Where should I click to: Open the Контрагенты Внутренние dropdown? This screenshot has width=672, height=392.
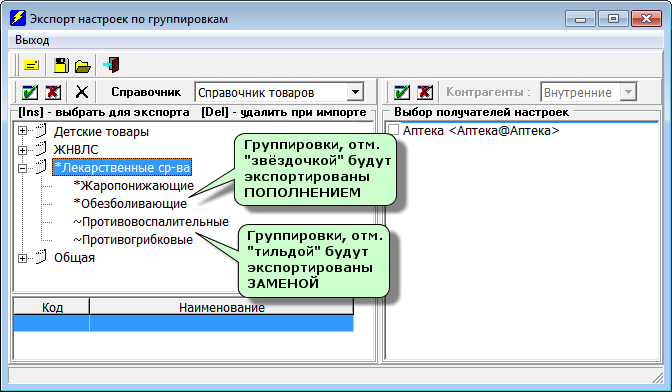pyautogui.click(x=628, y=92)
